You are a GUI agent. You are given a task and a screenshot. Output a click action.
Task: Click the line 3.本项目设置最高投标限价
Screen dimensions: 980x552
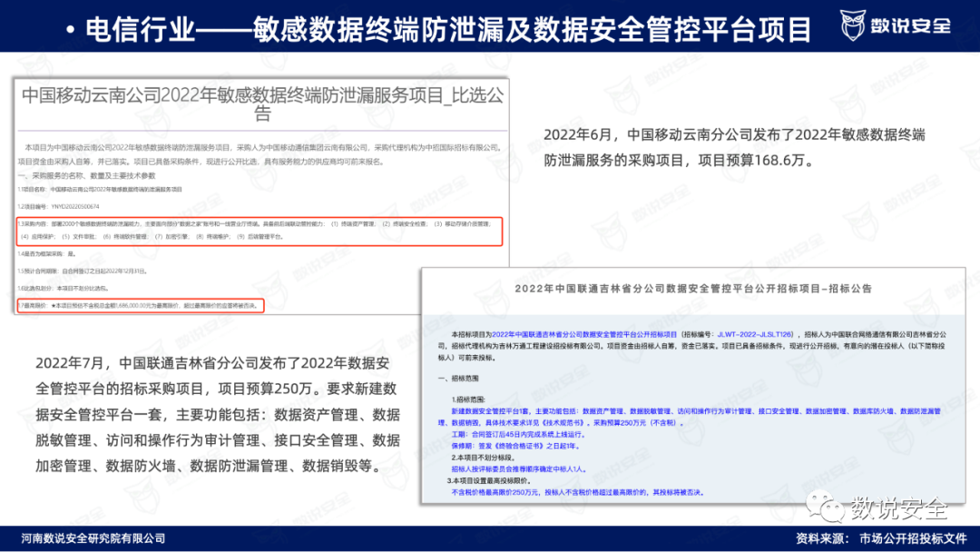489,481
